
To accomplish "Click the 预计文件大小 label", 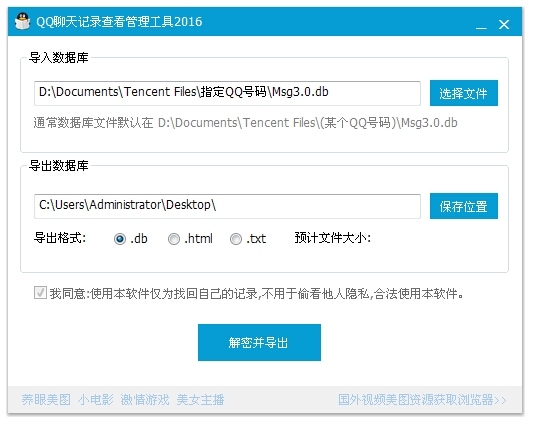I will pyautogui.click(x=333, y=238).
